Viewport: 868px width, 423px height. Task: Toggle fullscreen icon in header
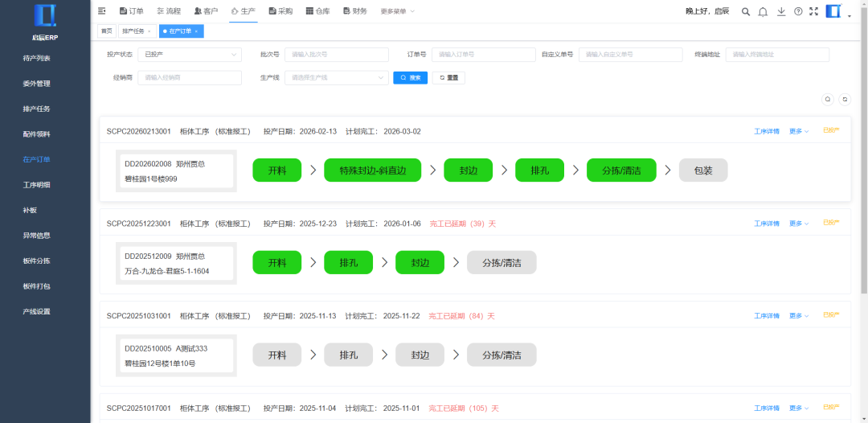coord(813,11)
